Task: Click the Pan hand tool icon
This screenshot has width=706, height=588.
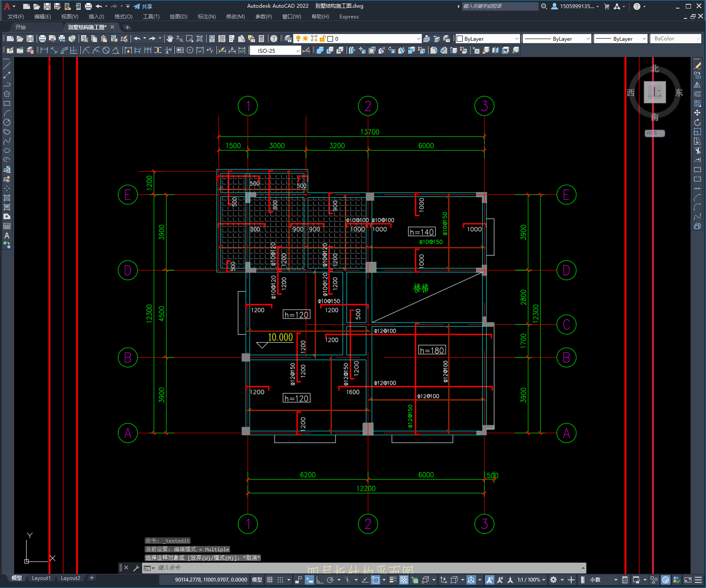Action: click(170, 39)
